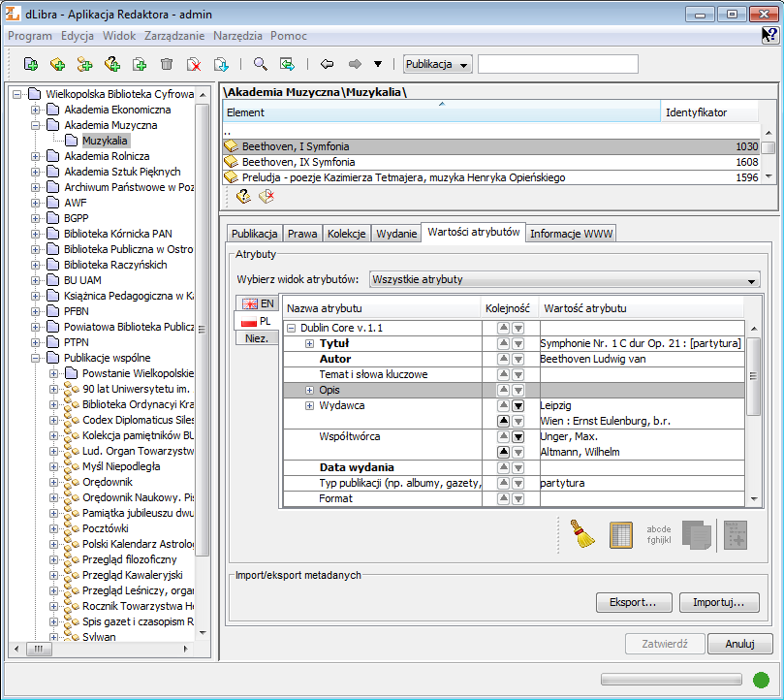Switch to the Kolekcje tab
This screenshot has height=700, width=784.
tap(347, 234)
